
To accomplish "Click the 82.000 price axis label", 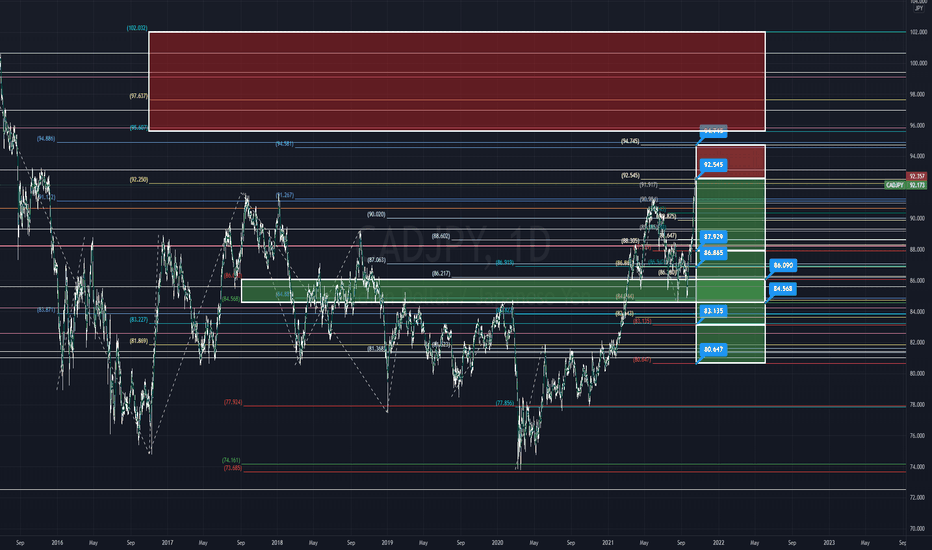I will point(918,342).
